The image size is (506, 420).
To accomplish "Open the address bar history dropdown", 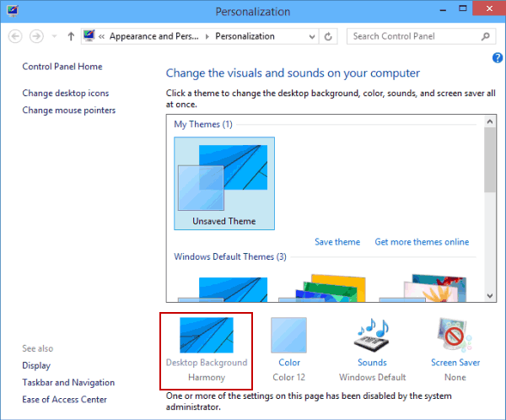I will pyautogui.click(x=312, y=36).
